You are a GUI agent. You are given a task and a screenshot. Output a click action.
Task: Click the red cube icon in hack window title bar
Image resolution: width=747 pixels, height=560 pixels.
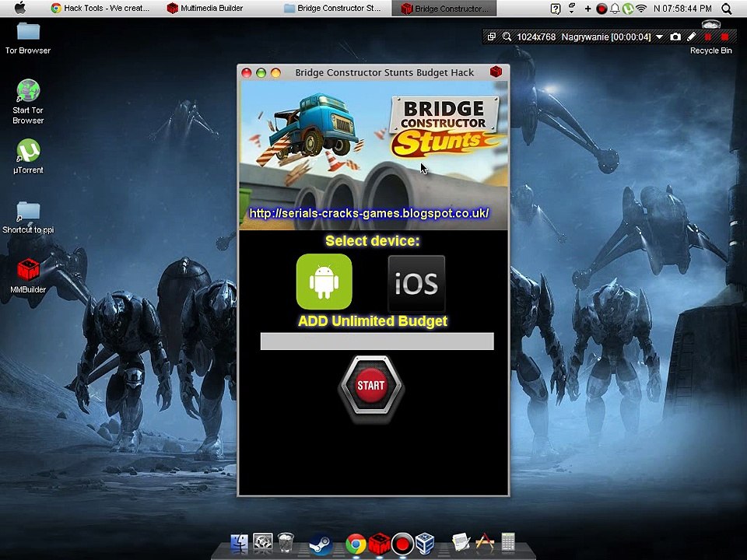[496, 72]
